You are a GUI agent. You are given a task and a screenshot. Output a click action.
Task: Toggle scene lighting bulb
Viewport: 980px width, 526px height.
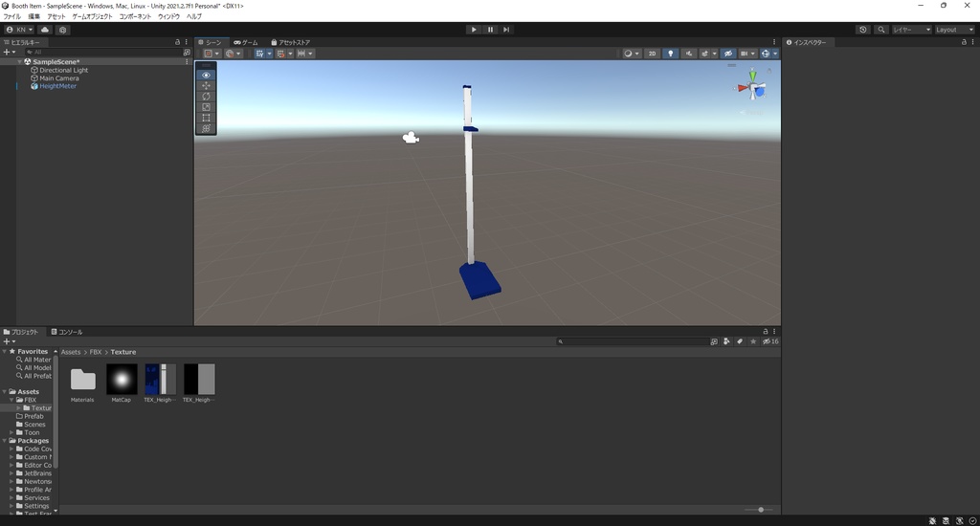point(671,54)
